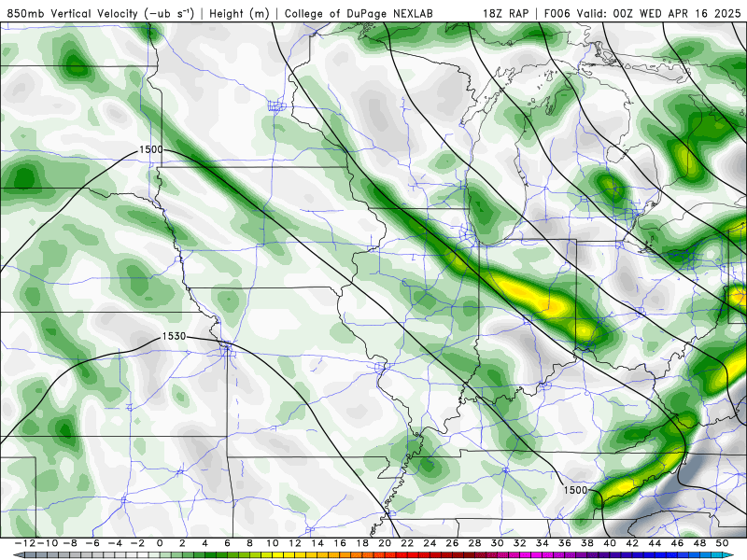Viewport: 747px width, 560px height.
Task: Click the 'Height (m)' label in header
Action: click(239, 13)
